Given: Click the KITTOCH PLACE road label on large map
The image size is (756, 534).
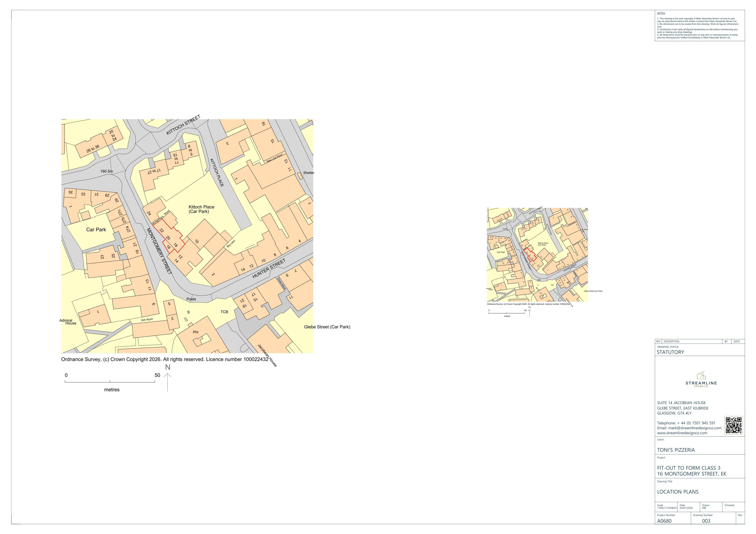Looking at the screenshot, I should tap(217, 173).
